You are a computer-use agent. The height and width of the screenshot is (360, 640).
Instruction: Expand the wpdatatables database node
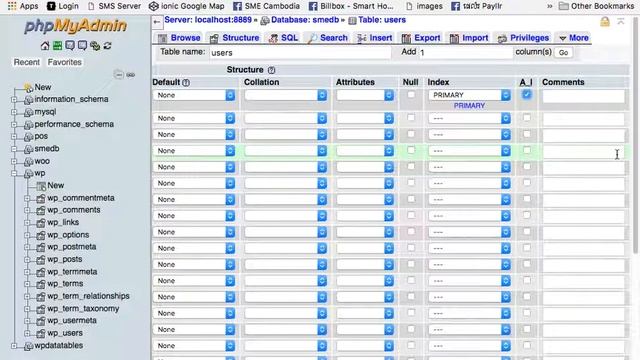click(x=14, y=346)
